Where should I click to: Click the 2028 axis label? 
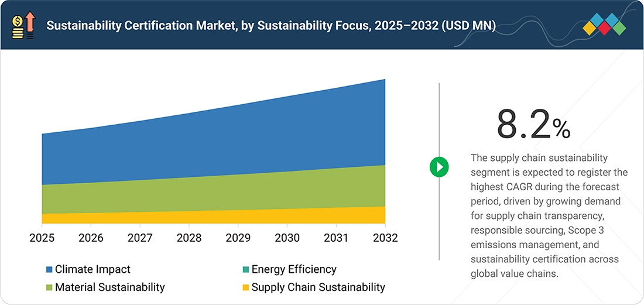pyautogui.click(x=189, y=238)
